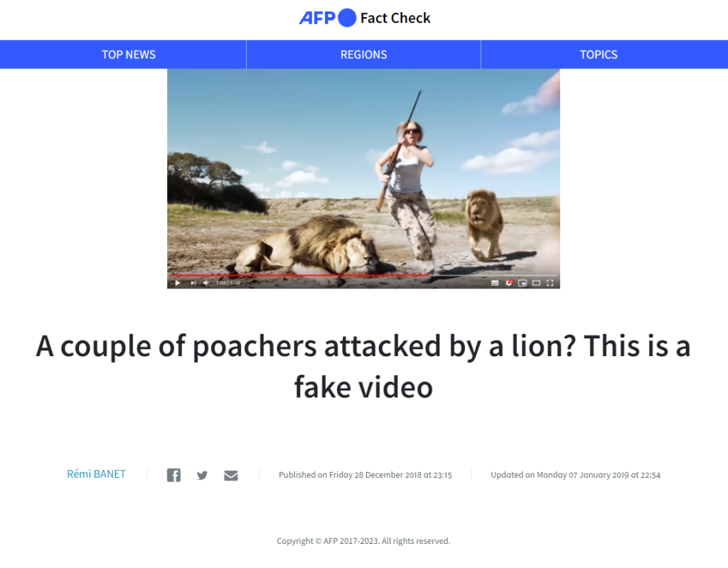The height and width of the screenshot is (568, 728).
Task: Switch to theater mode
Action: pyautogui.click(x=536, y=283)
